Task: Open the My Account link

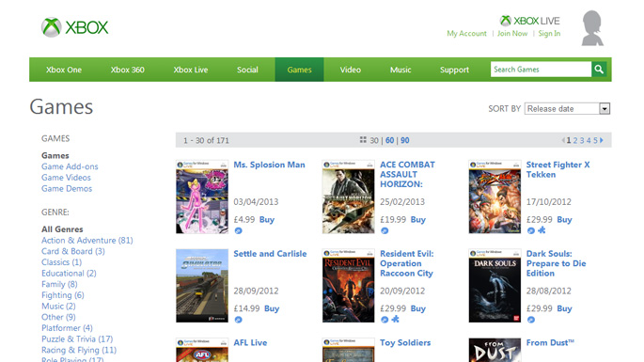Action: 466,33
